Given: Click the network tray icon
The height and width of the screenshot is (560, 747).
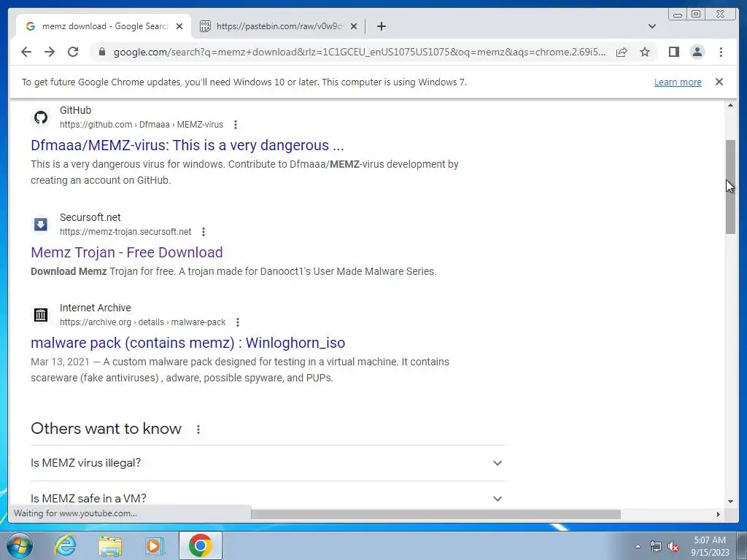Looking at the screenshot, I should point(656,546).
